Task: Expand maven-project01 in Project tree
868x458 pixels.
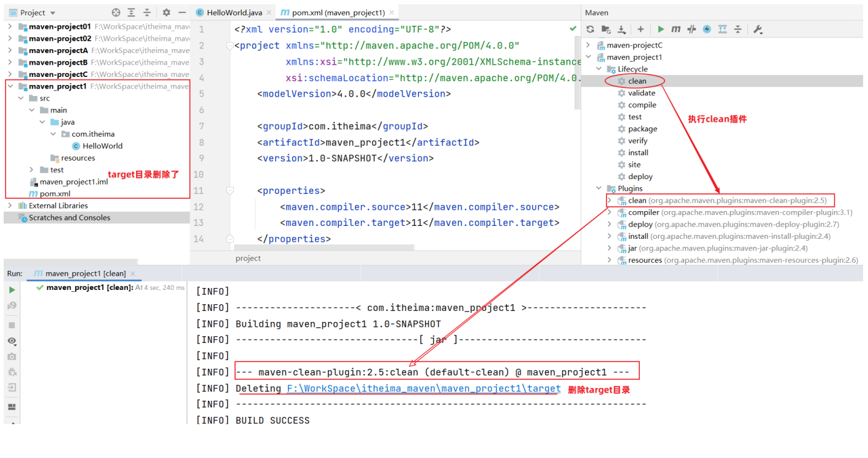Action: (10, 26)
